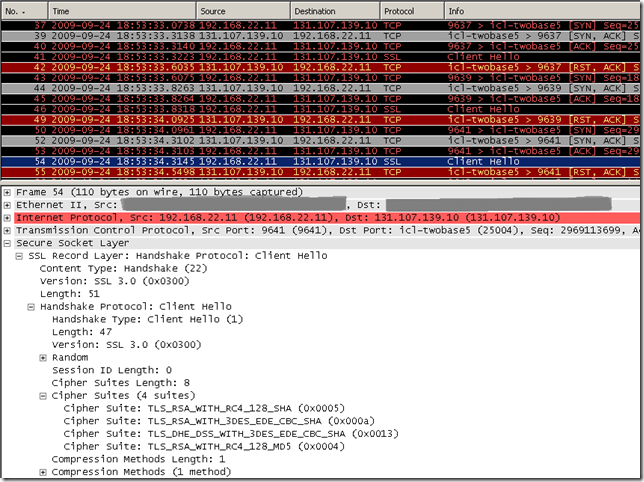
Task: Select packet 53 row
Action: [x=320, y=151]
